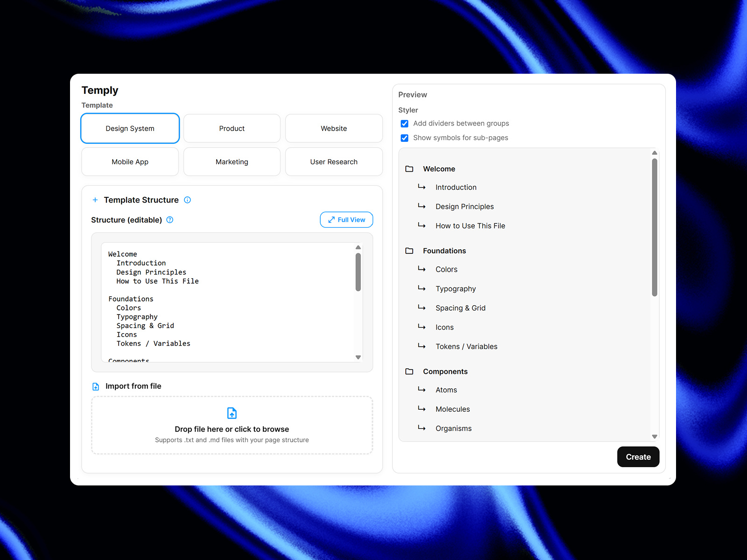Image resolution: width=747 pixels, height=560 pixels.
Task: Click the sub-page arrow beside Organisms
Action: 422,427
